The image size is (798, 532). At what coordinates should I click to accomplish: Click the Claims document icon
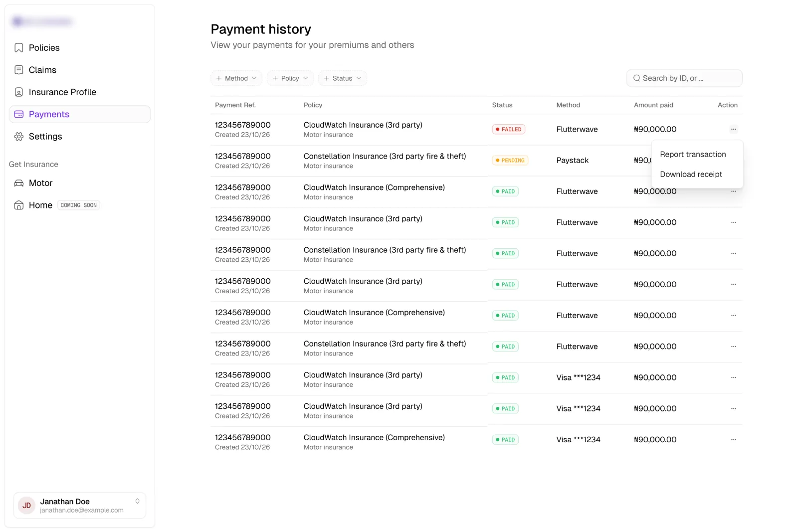19,70
